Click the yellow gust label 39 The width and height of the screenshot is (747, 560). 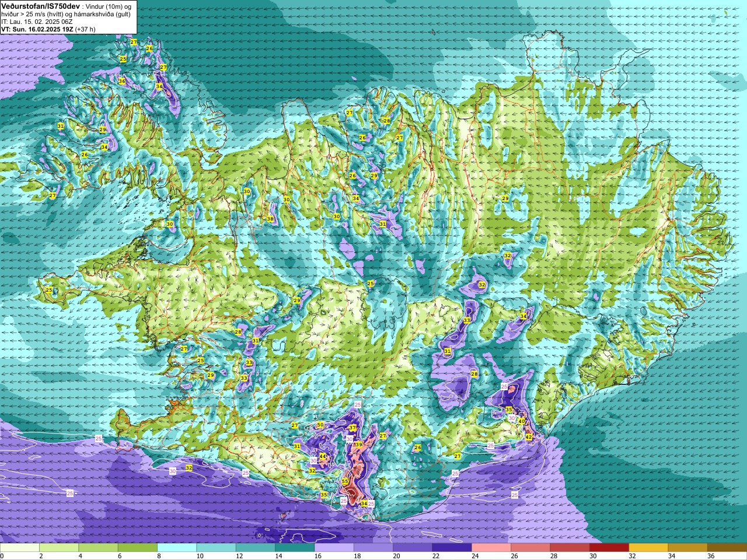359,444
